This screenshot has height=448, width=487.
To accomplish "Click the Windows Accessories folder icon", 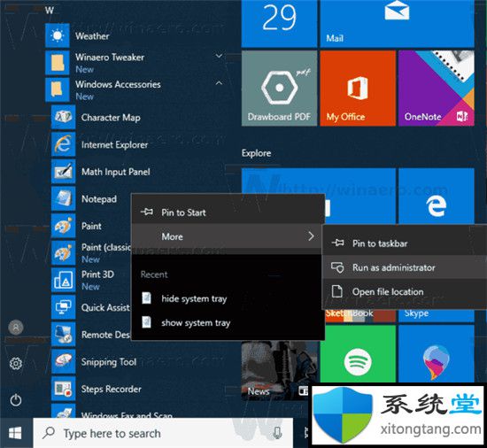I will [x=58, y=90].
